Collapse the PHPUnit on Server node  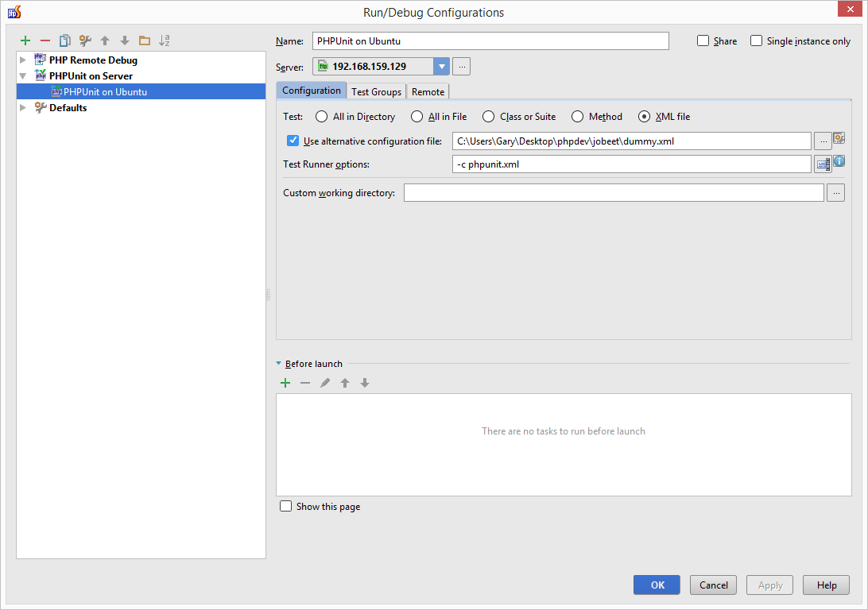(23, 75)
